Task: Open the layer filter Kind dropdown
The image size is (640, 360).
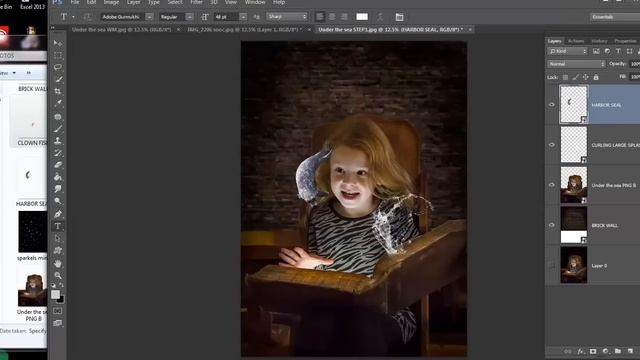Action: [567, 51]
